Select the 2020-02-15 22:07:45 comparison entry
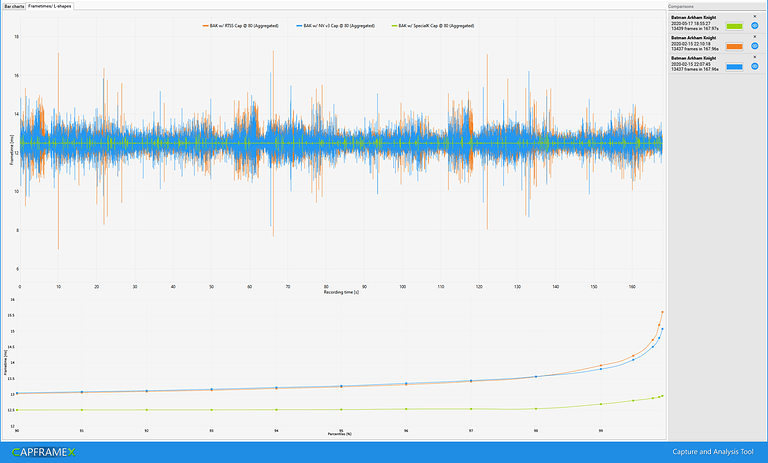This screenshot has width=768, height=463. coord(695,64)
